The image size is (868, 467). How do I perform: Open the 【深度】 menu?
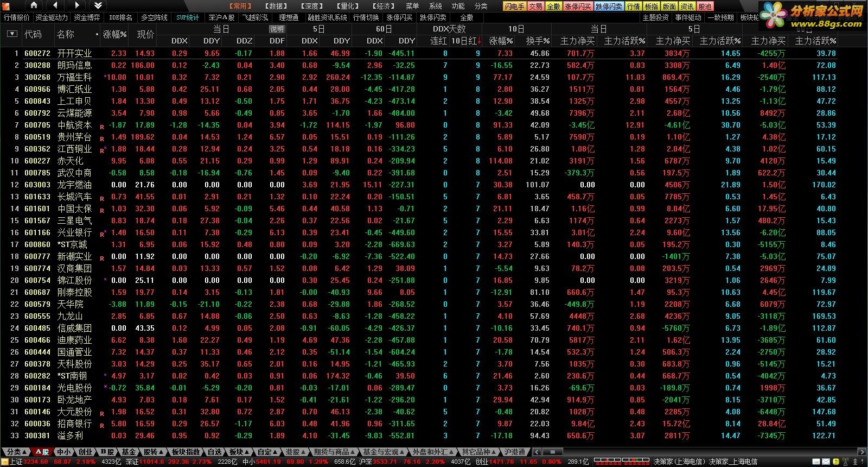tap(312, 6)
